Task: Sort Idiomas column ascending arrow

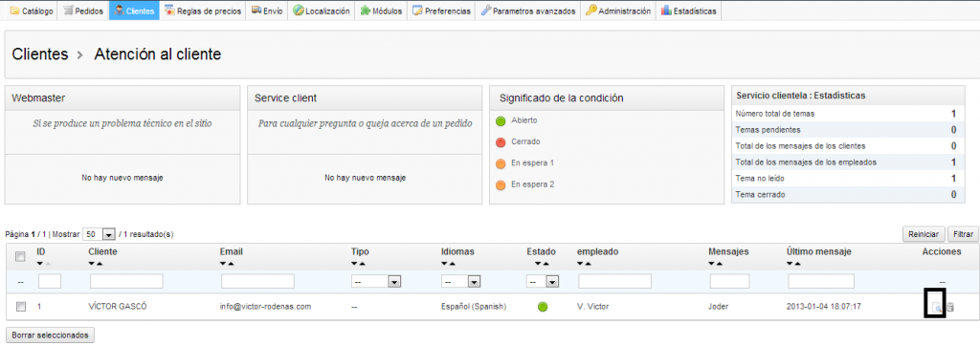Action: coord(452,264)
